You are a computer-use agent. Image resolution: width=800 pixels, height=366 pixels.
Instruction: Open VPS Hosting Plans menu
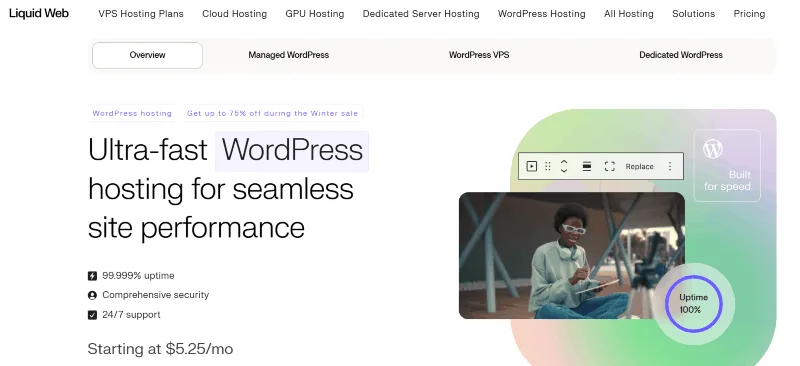141,14
